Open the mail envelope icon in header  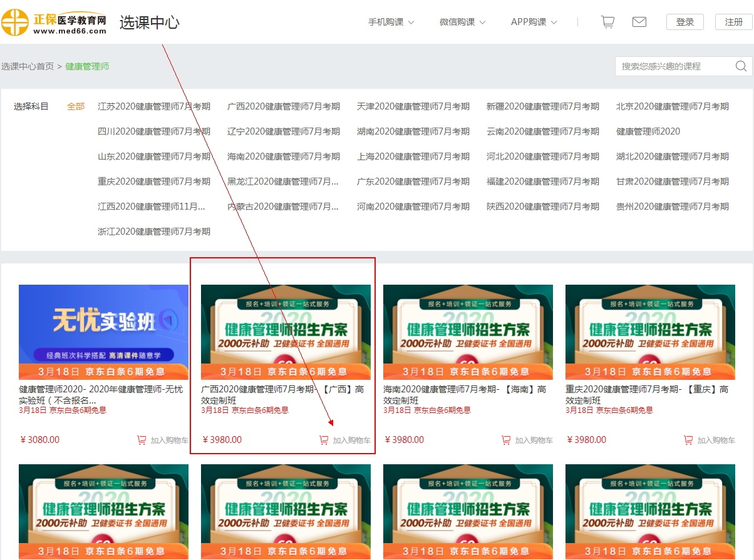click(639, 22)
